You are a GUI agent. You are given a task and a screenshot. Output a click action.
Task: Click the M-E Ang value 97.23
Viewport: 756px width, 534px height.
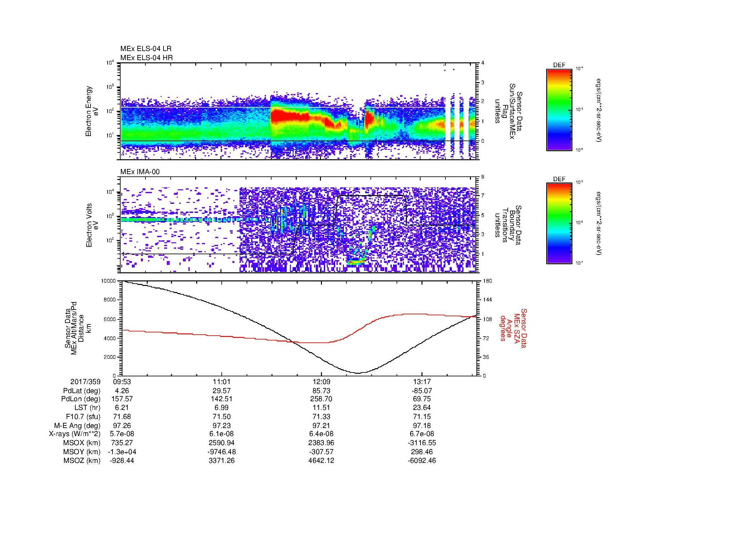222,425
